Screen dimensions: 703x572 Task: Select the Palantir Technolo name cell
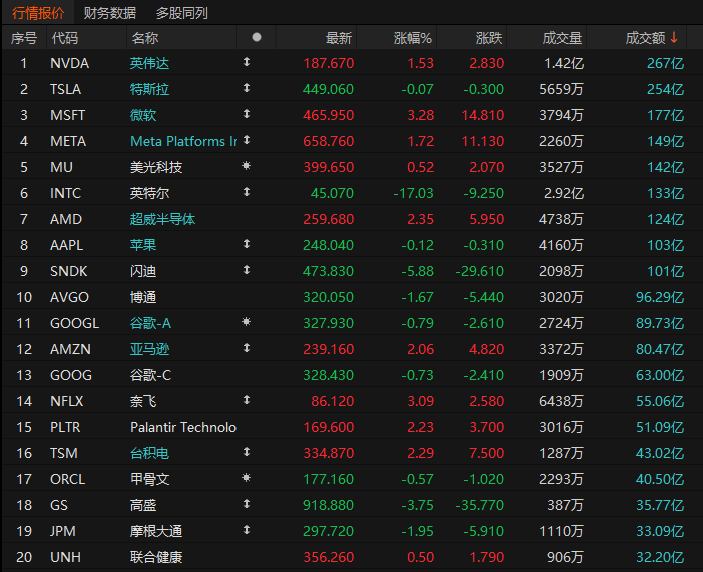coord(183,427)
